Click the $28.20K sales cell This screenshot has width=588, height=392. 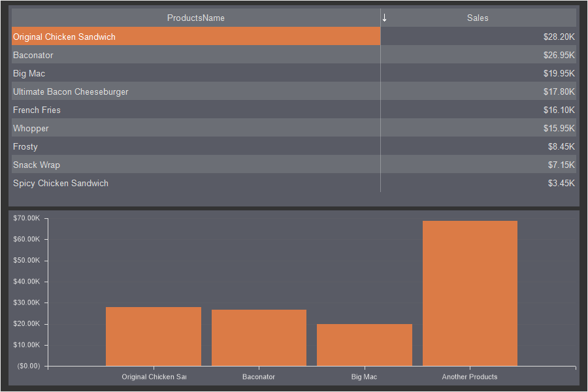point(559,37)
